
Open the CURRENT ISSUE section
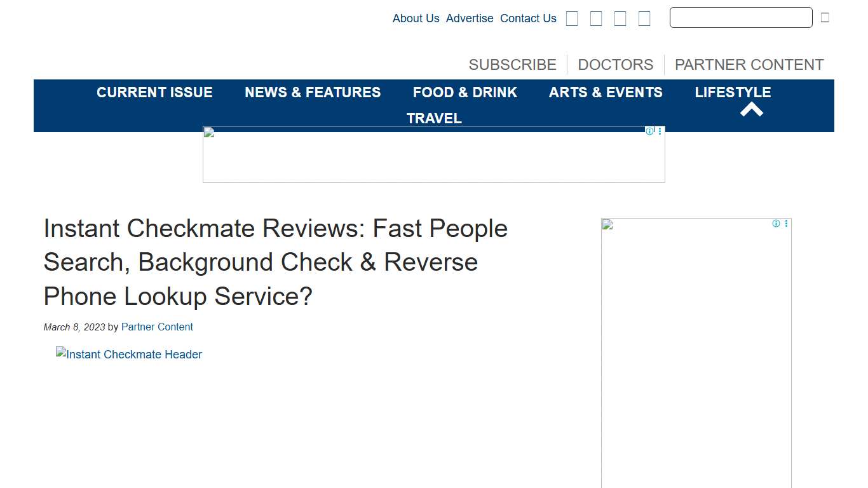click(154, 92)
